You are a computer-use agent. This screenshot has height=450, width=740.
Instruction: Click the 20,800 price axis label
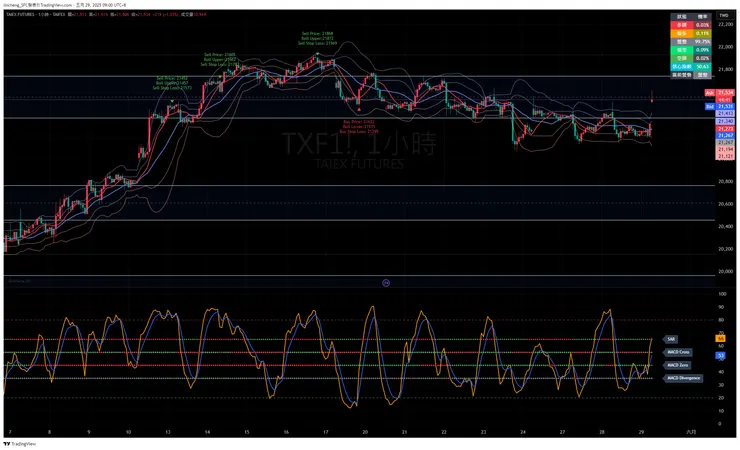coord(725,182)
